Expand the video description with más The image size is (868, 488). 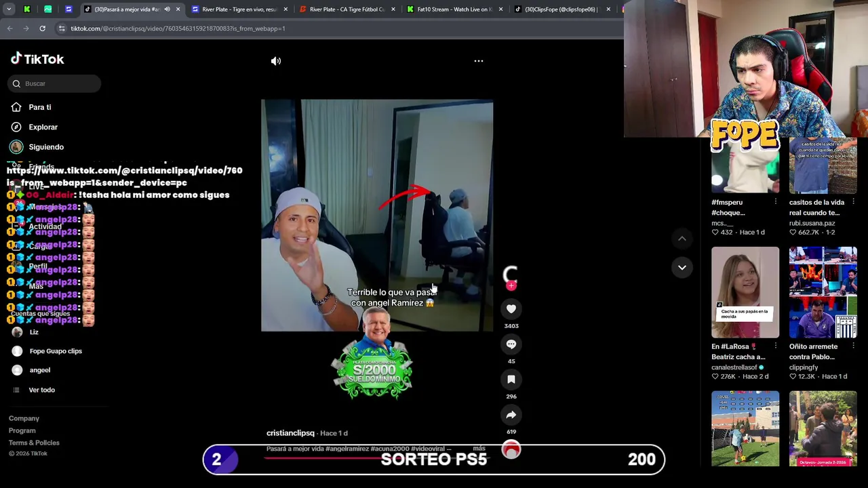pos(479,449)
